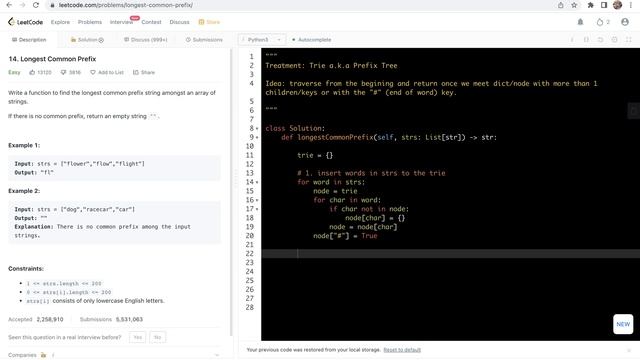This screenshot has height=360, width=640.
Task: Switch to the Description tab
Action: [x=29, y=40]
